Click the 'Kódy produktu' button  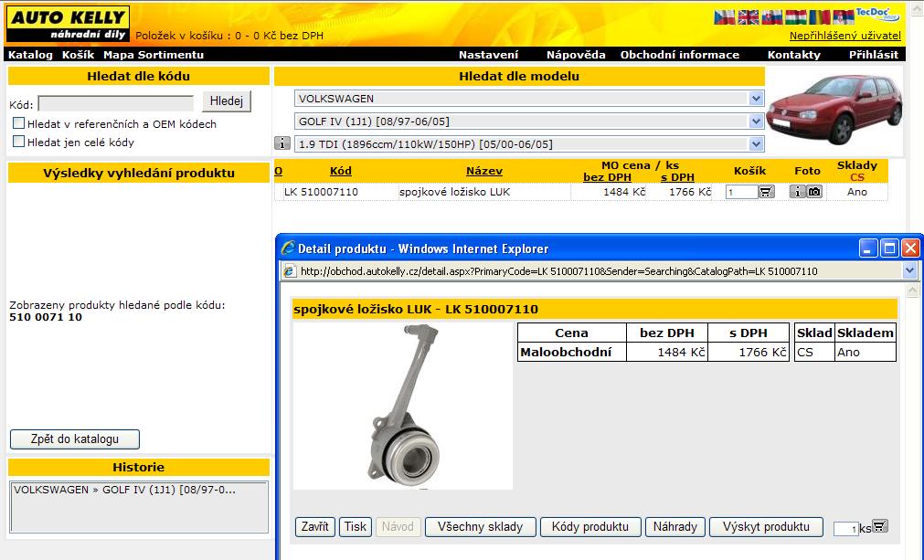(x=590, y=526)
